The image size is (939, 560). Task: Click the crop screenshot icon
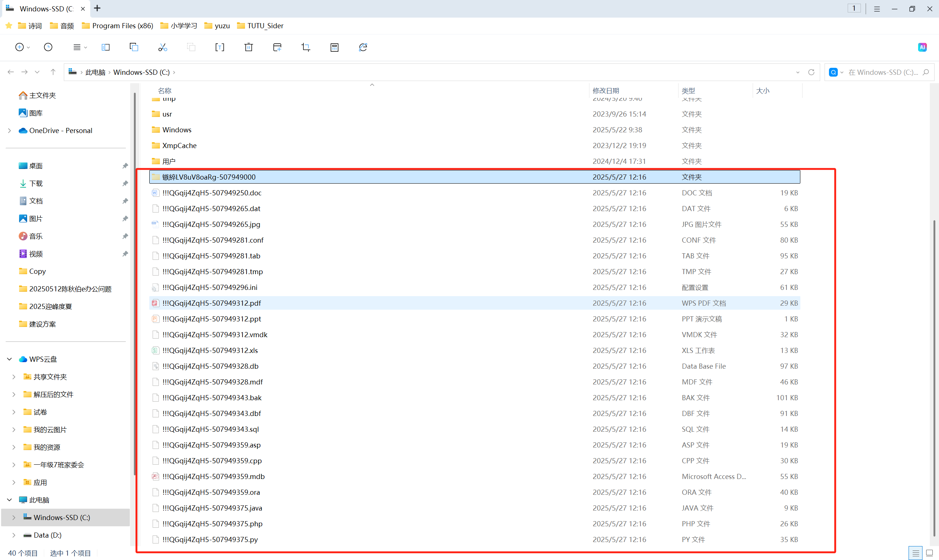(x=306, y=47)
